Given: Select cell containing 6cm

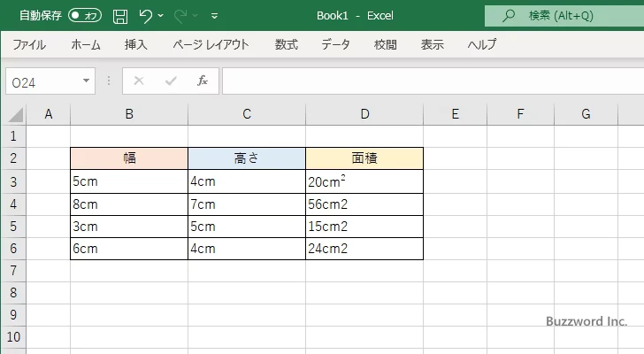Looking at the screenshot, I should tap(129, 249).
